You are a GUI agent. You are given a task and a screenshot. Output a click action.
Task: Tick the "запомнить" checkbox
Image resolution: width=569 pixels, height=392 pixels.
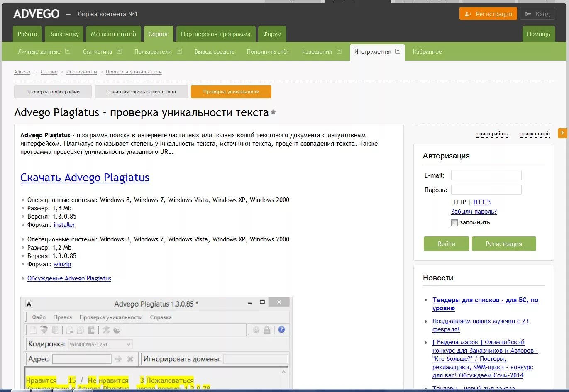(454, 223)
